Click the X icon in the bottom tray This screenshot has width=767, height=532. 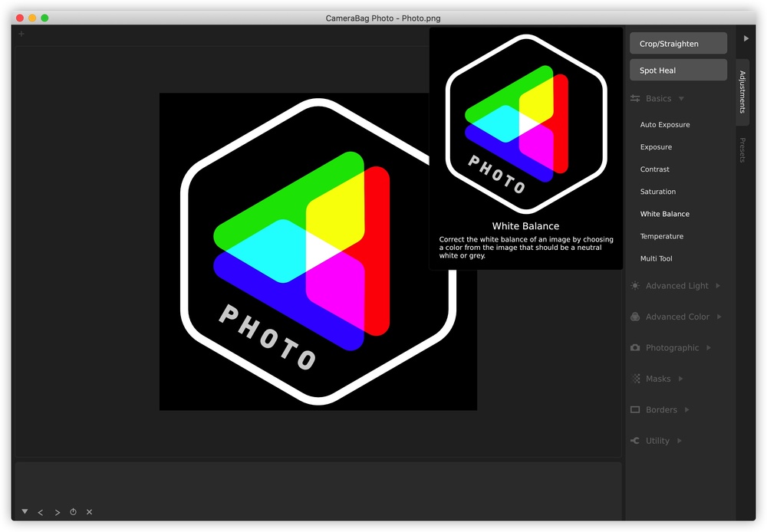click(x=89, y=512)
